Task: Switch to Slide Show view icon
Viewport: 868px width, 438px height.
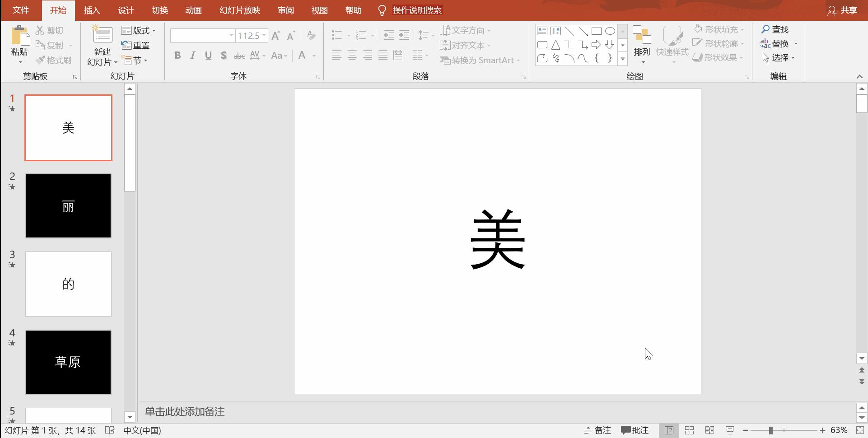Action: [x=730, y=430]
